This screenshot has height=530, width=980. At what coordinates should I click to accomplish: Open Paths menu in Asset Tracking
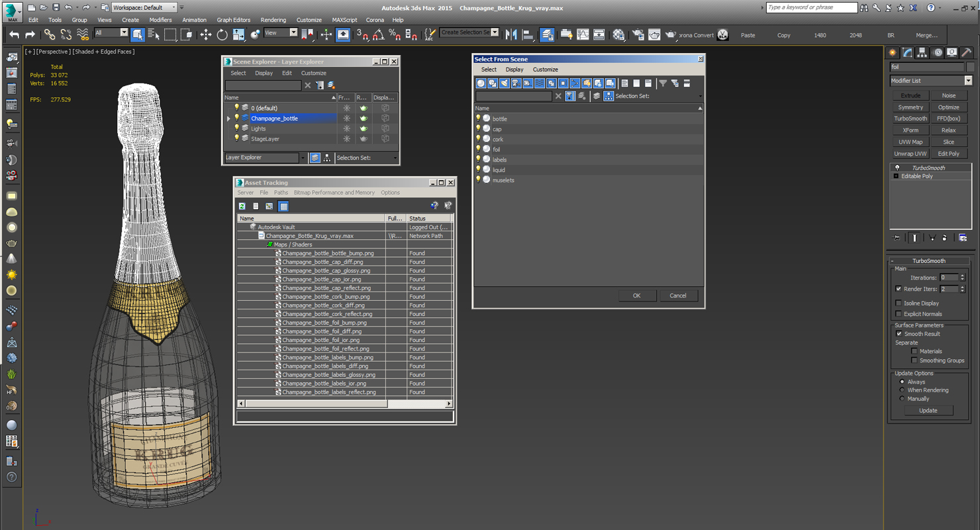coord(281,193)
